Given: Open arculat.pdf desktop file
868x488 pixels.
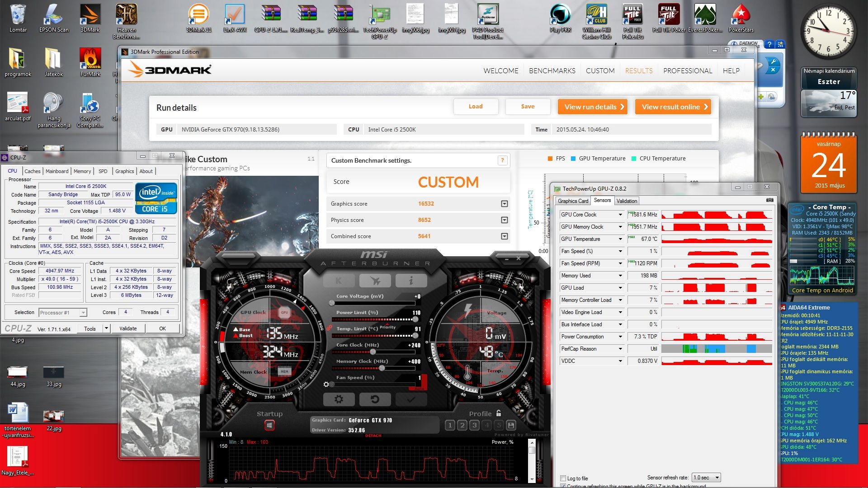Looking at the screenshot, I should click(18, 107).
